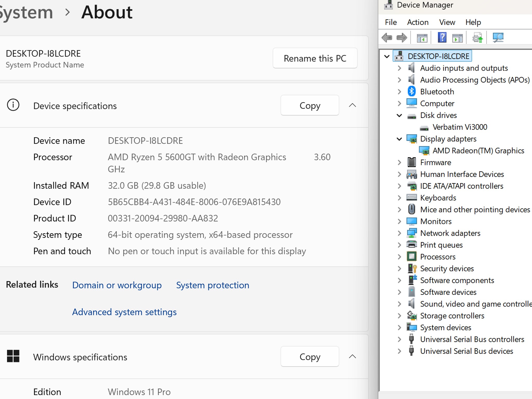Collapse the Disk drives category
The height and width of the screenshot is (399, 532).
pyautogui.click(x=399, y=115)
